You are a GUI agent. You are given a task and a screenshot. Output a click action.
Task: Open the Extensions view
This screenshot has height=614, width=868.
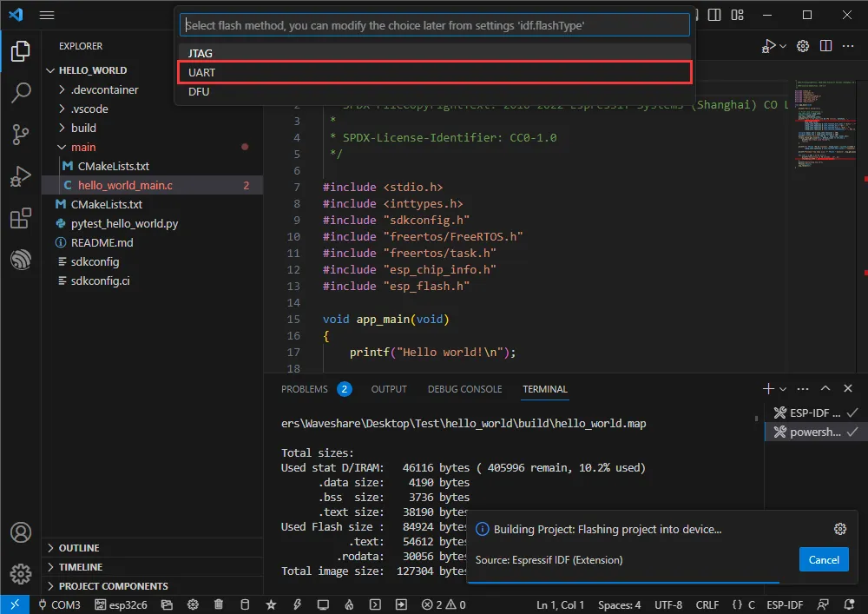tap(19, 218)
